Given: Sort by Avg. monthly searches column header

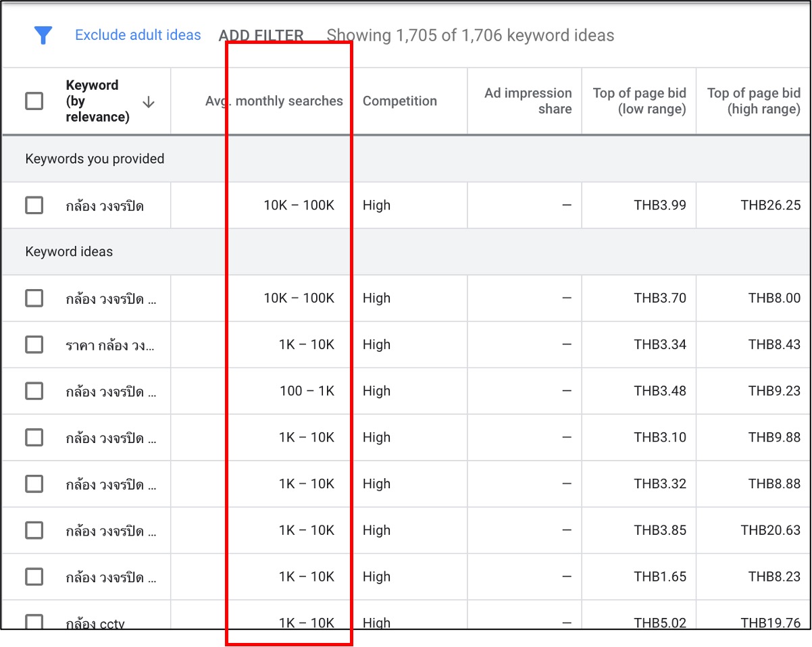Looking at the screenshot, I should pyautogui.click(x=274, y=101).
